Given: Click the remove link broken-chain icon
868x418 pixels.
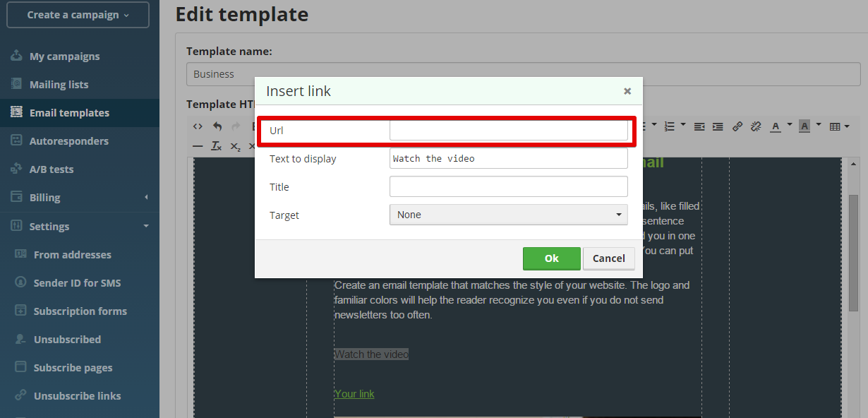Looking at the screenshot, I should coord(756,126).
